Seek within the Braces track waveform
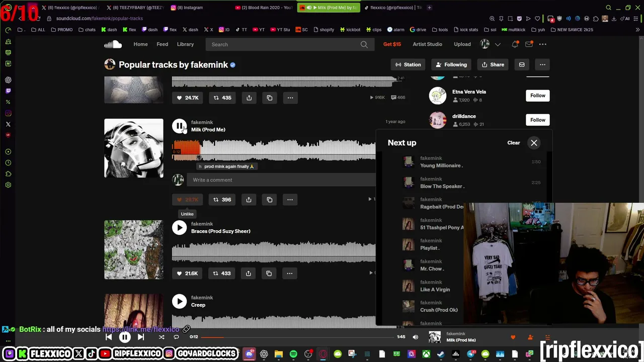 coord(274,252)
